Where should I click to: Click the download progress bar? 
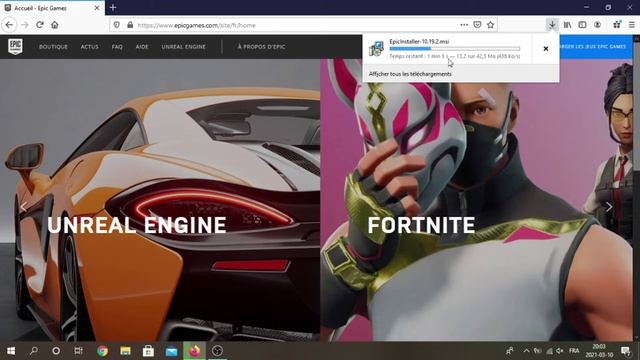click(x=455, y=49)
